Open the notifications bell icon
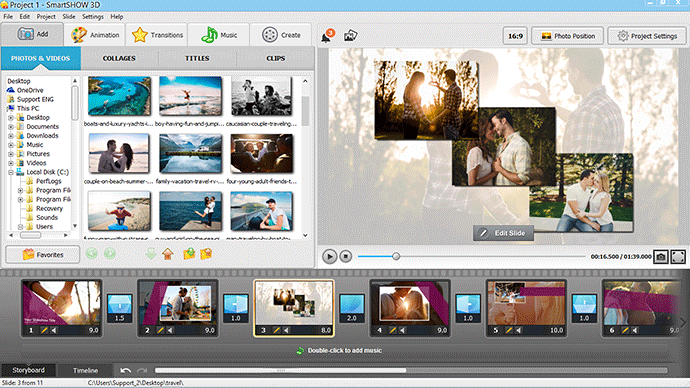The image size is (690, 388). 327,36
